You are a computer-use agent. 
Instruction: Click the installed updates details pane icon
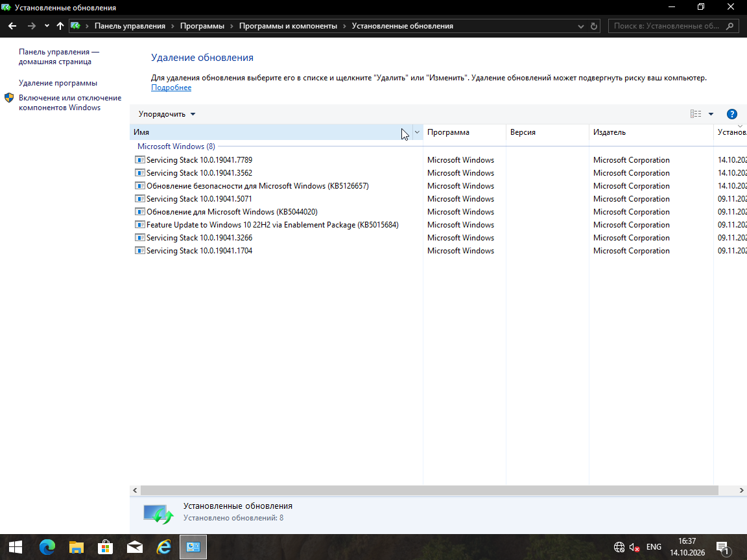click(159, 514)
